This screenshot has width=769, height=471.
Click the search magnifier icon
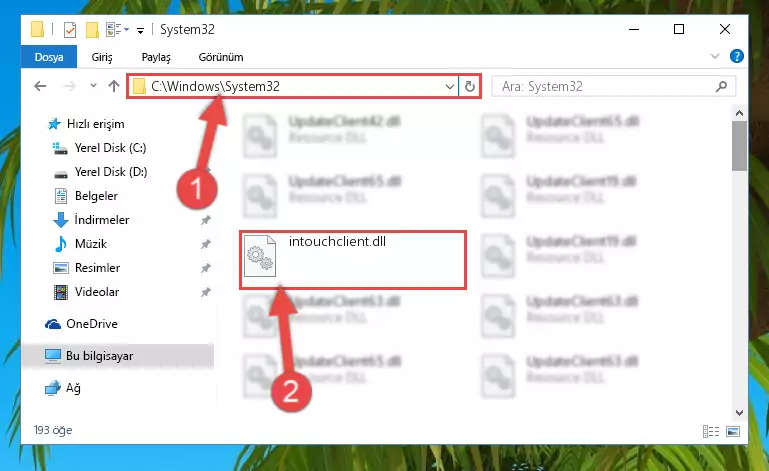[721, 86]
